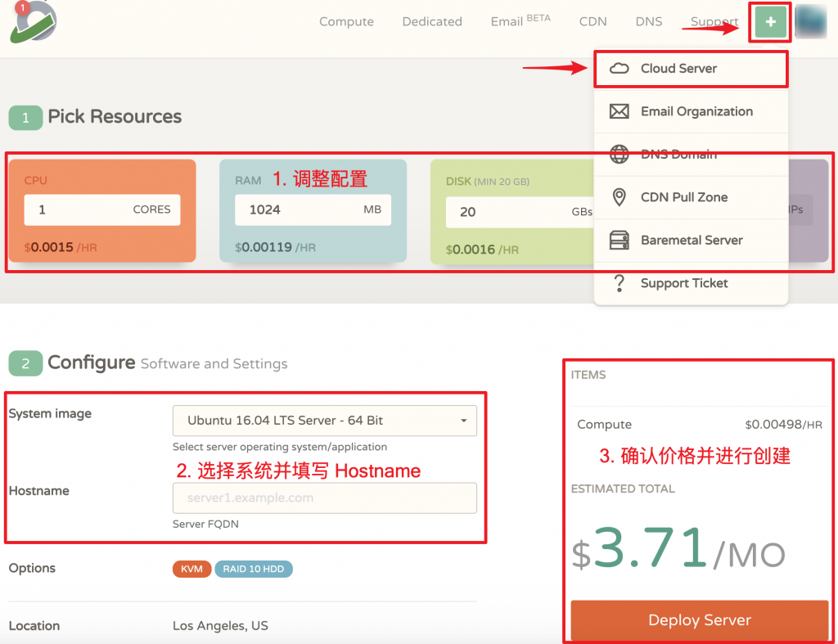Open the System image dropdown
Image resolution: width=838 pixels, height=644 pixels.
(x=324, y=421)
